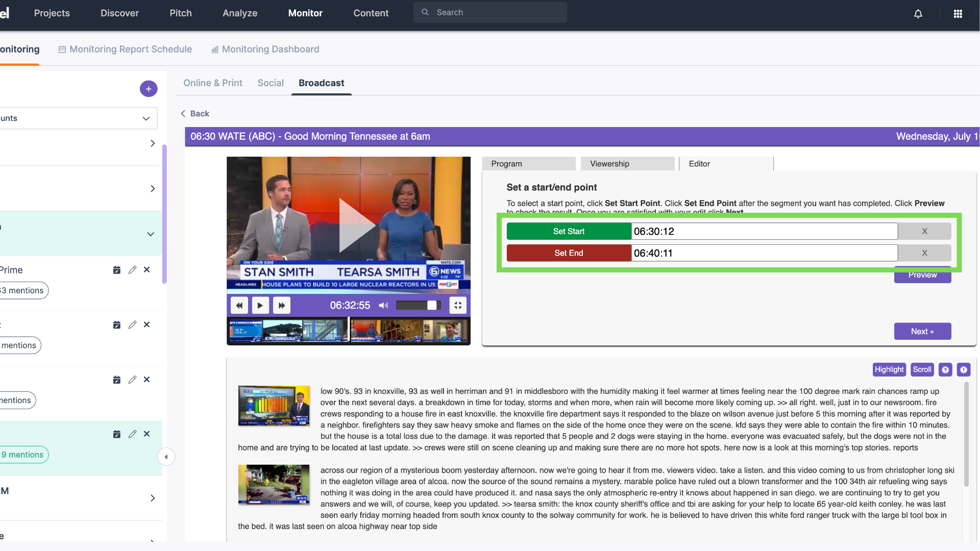Click the transcript vertical scrollbar
The width and height of the screenshot is (980, 551).
pyautogui.click(x=966, y=434)
